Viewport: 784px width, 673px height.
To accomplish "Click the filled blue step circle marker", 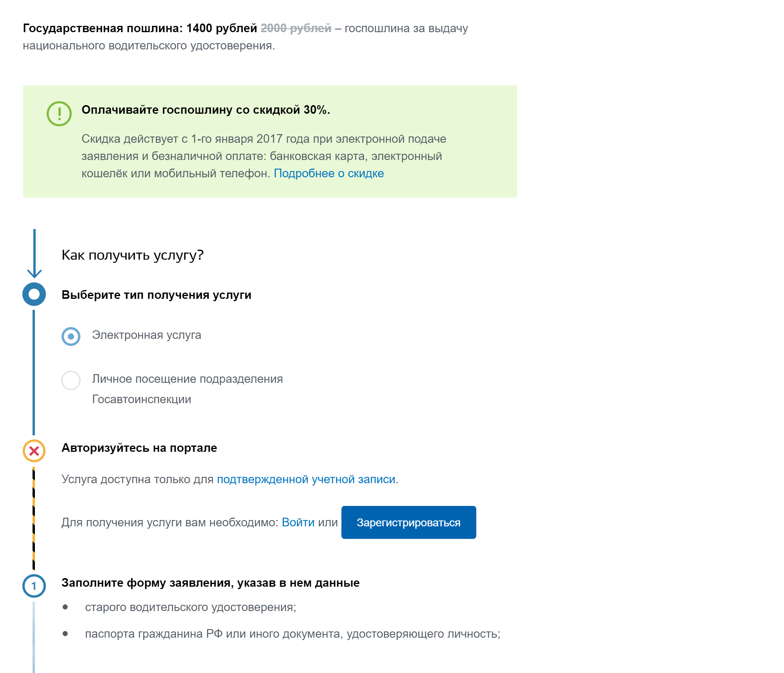I will point(34,294).
